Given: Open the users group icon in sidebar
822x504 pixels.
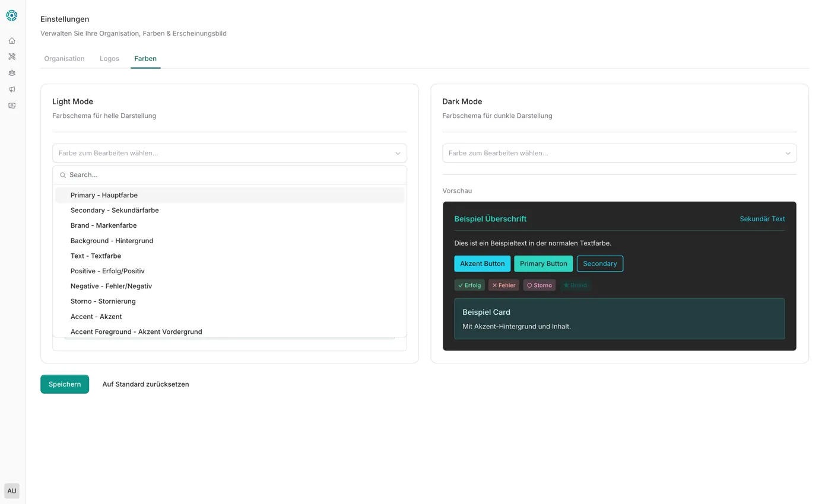Looking at the screenshot, I should coord(12,73).
